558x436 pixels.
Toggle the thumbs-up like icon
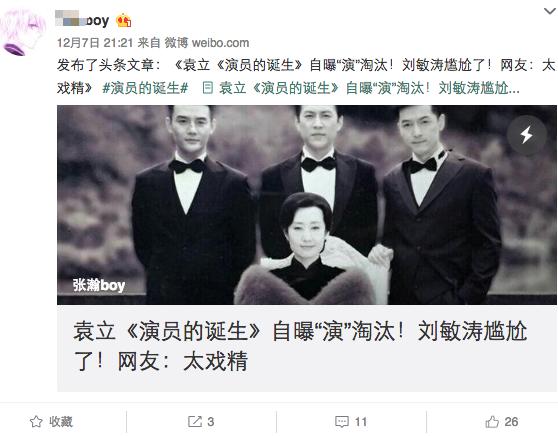click(x=492, y=422)
